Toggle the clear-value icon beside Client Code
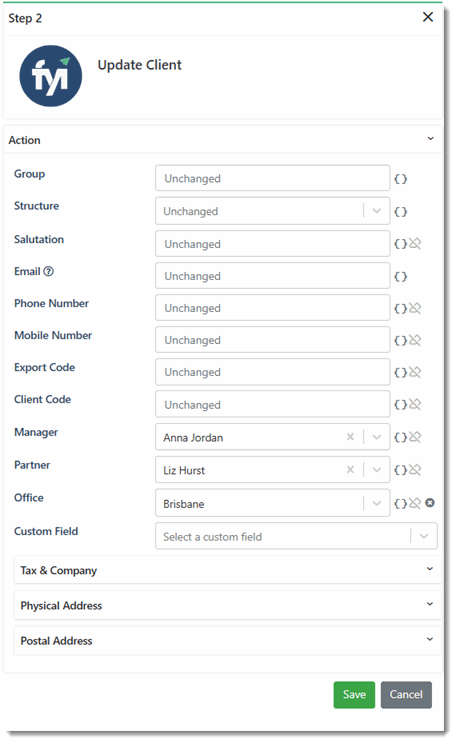 coord(415,405)
